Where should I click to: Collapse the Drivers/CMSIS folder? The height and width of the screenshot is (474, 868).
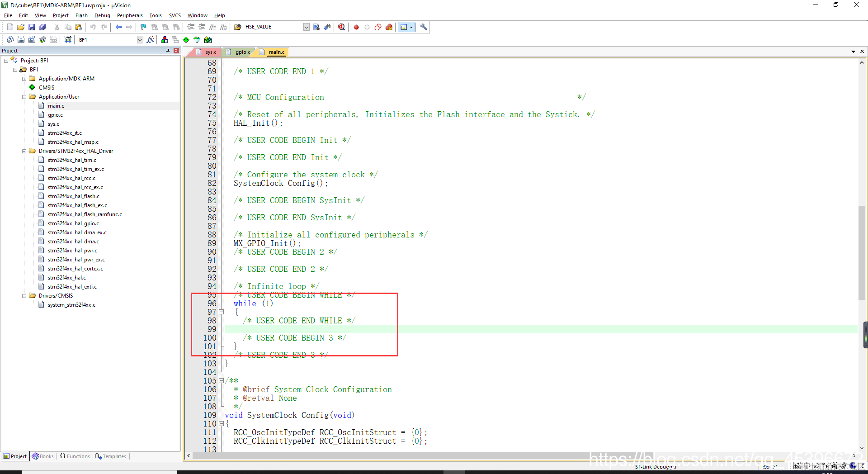(24, 296)
